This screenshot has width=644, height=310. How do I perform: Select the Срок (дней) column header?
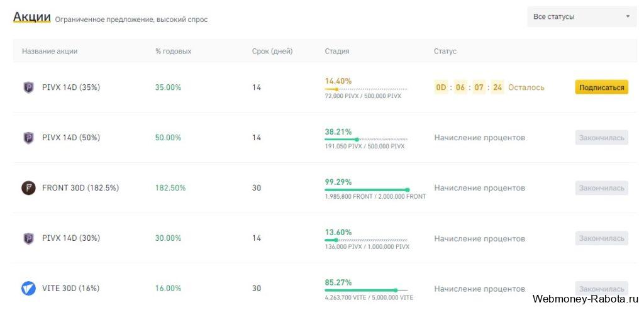tap(272, 52)
